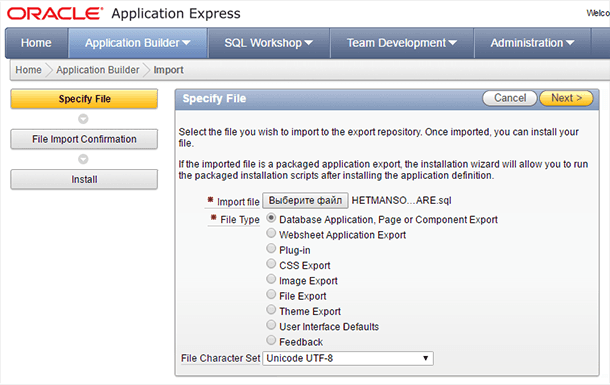Image resolution: width=610 pixels, height=385 pixels.
Task: Open the Team Development dropdown arrow
Action: pos(452,43)
